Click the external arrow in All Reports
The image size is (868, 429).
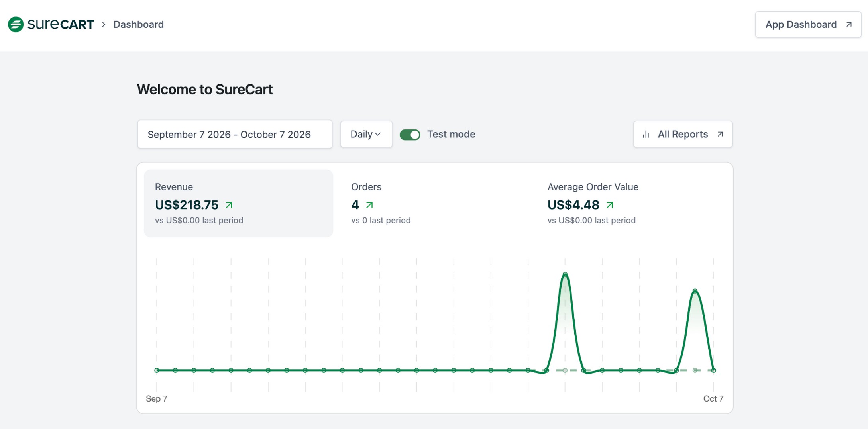pos(720,134)
